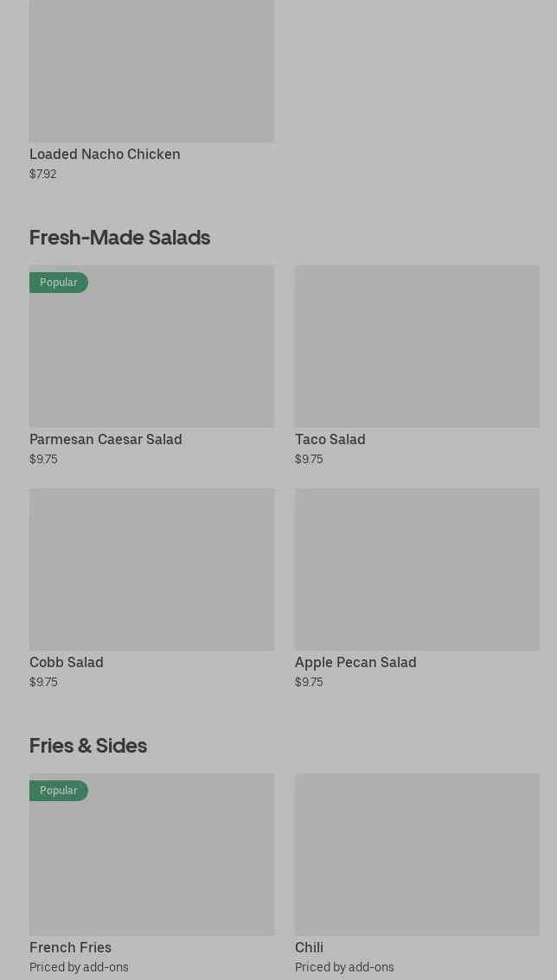557x980 pixels.
Task: Select the Parmesan Caesar Salad title
Action: coord(106,439)
